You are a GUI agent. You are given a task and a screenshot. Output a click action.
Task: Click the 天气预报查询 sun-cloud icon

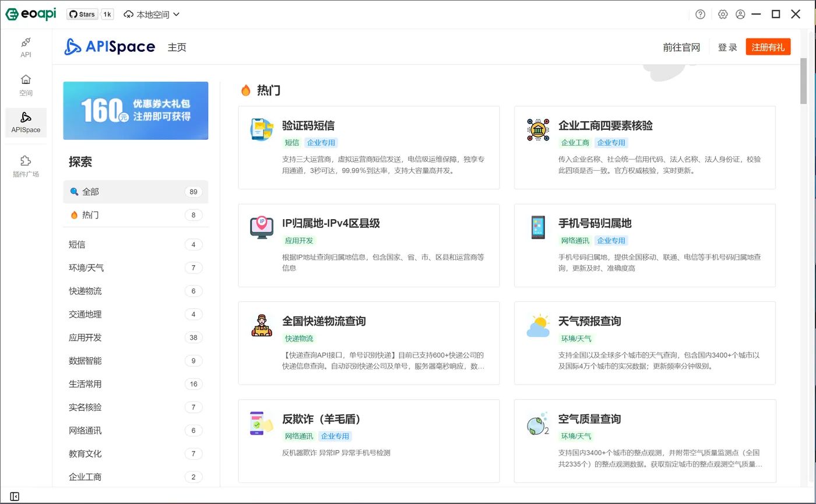(x=538, y=325)
